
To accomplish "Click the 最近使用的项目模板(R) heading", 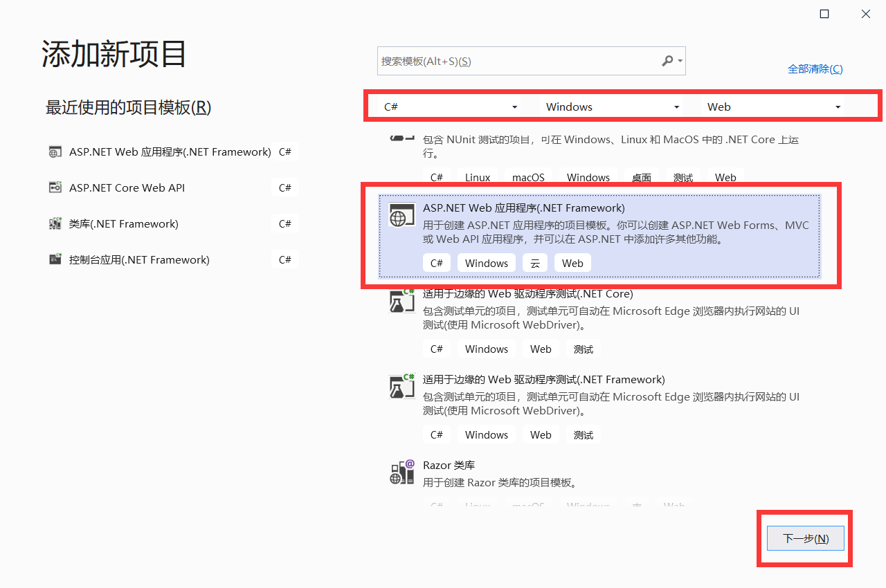I will pos(128,107).
